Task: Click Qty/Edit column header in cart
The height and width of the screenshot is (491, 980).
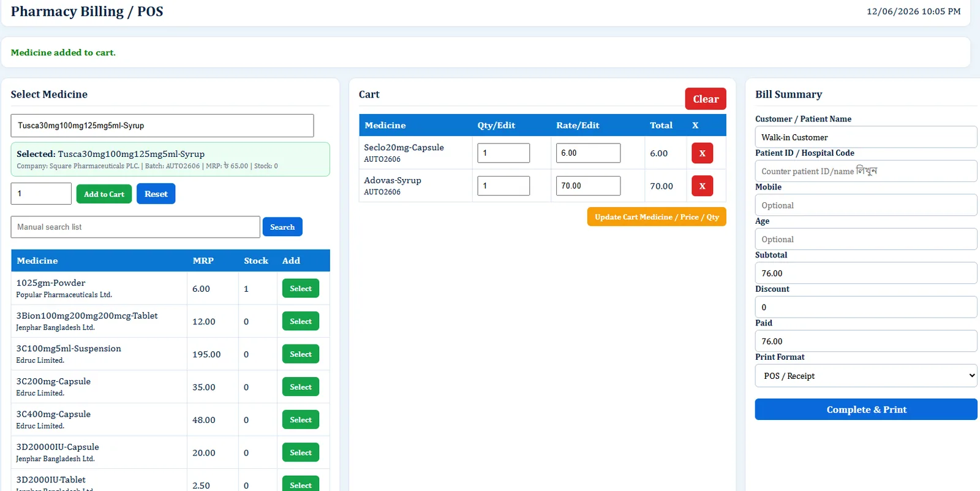Action: [x=496, y=125]
